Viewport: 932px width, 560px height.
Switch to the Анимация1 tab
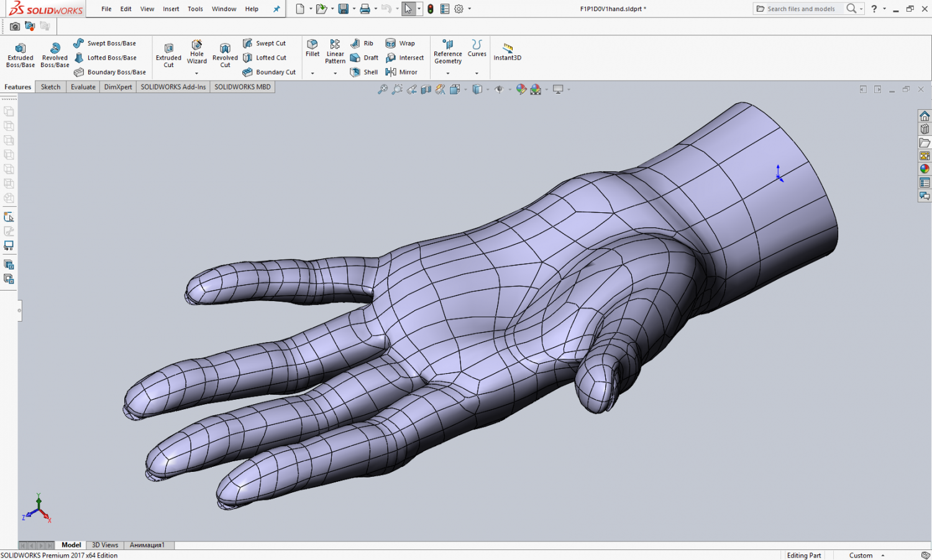point(148,544)
